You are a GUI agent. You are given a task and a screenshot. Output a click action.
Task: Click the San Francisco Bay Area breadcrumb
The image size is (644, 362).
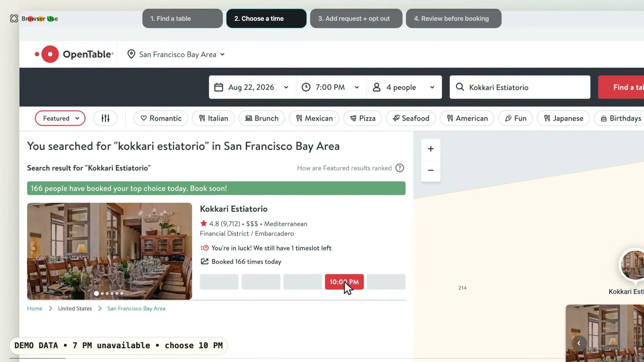click(136, 308)
